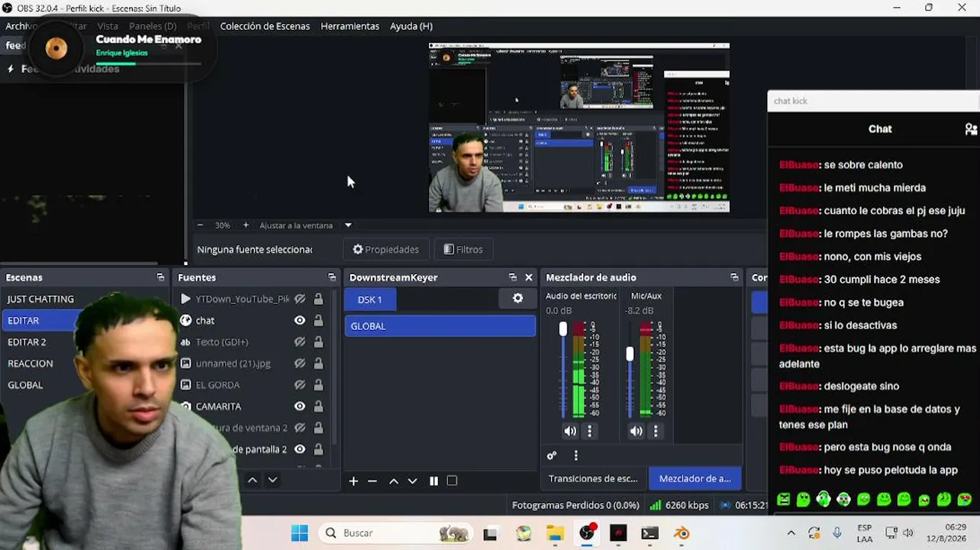
Task: Open audio mixer three-dot menu
Action: [x=575, y=455]
